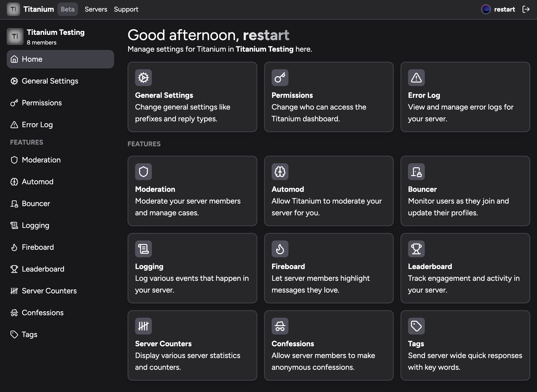Open the Fireboard feature card
The height and width of the screenshot is (392, 537).
[x=329, y=268]
